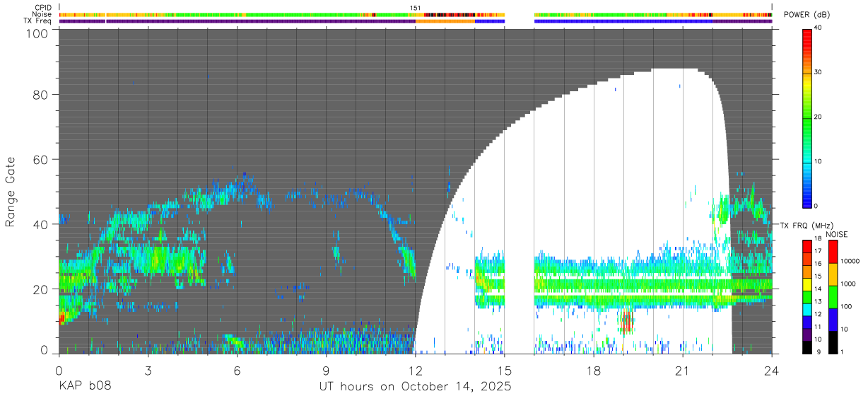
Task: Click the x-axis tick label '18'
Action: pyautogui.click(x=594, y=370)
